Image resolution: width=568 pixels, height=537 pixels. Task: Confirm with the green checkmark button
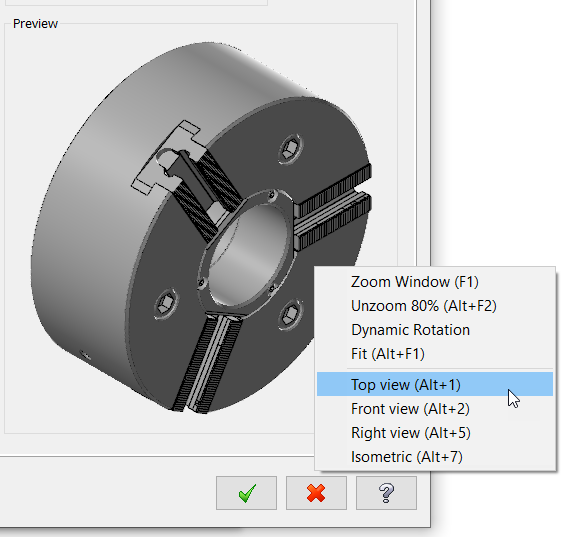pyautogui.click(x=246, y=493)
